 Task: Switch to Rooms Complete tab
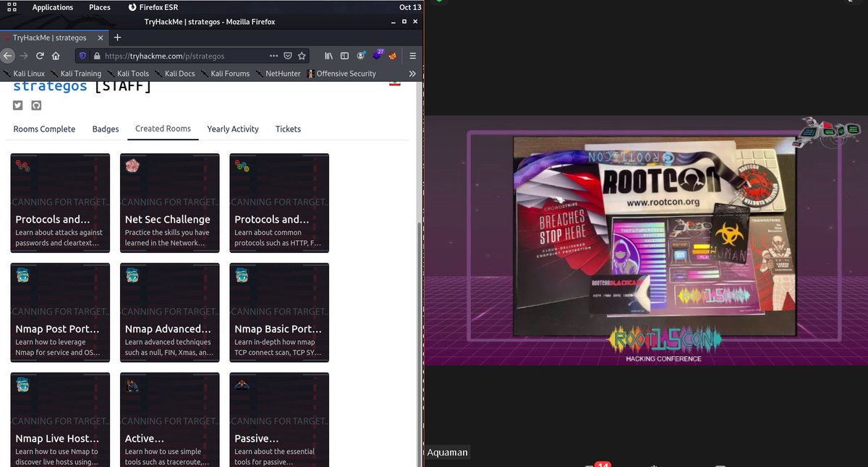coord(44,129)
